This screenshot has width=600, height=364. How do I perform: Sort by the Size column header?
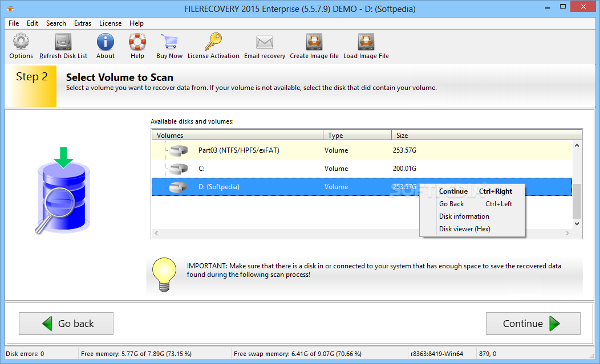click(x=487, y=136)
